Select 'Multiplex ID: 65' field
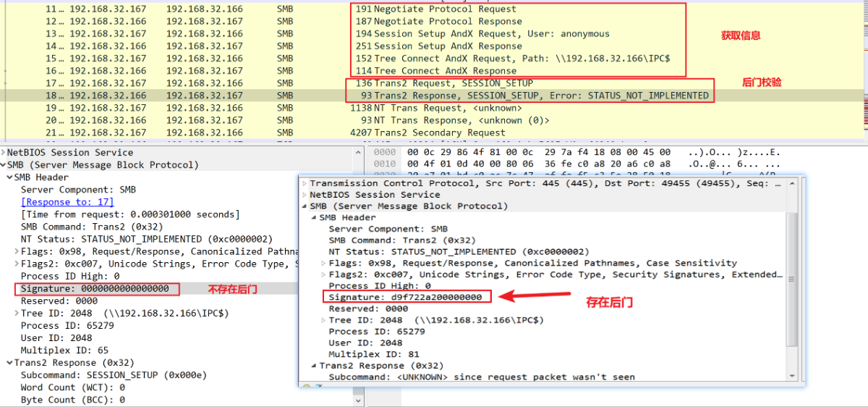This screenshot has height=407, width=868. (65, 351)
